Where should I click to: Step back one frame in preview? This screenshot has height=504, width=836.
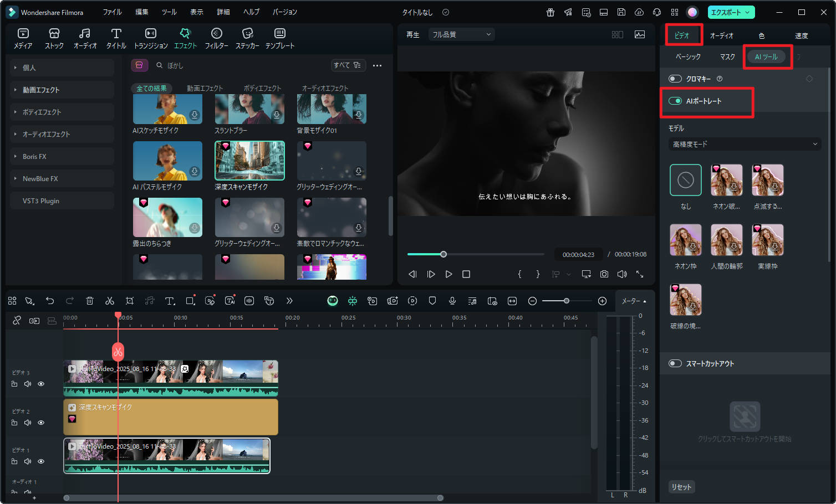pos(412,274)
